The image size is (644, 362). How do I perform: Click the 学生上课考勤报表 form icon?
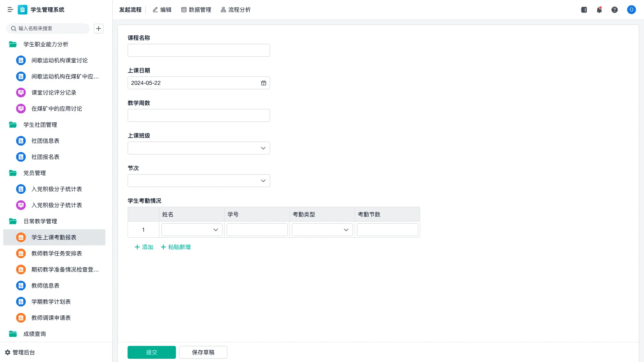tap(21, 237)
